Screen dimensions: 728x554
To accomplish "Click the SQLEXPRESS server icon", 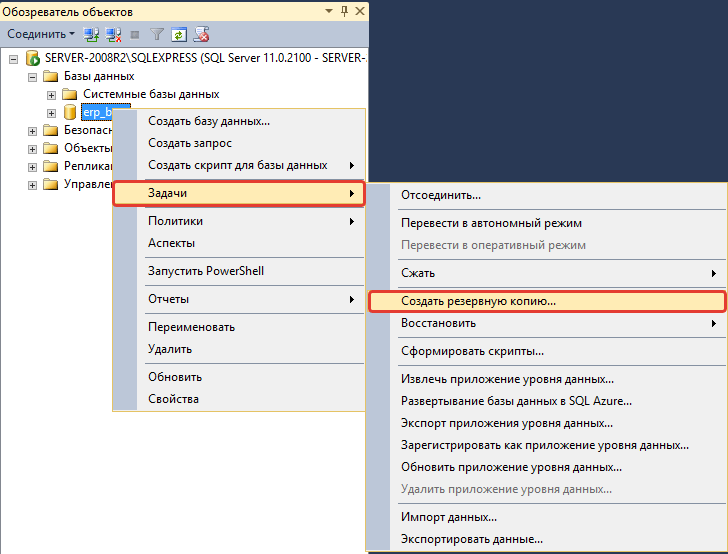I will (x=33, y=58).
